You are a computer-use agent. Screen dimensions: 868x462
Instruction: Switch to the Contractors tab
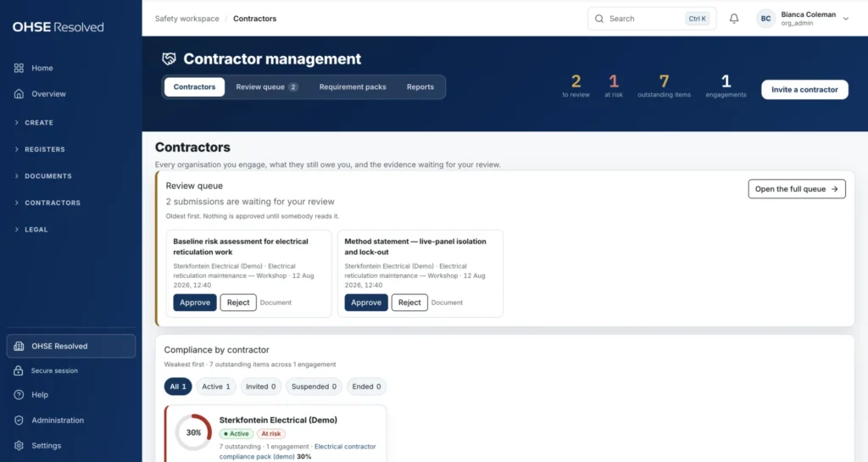click(194, 86)
